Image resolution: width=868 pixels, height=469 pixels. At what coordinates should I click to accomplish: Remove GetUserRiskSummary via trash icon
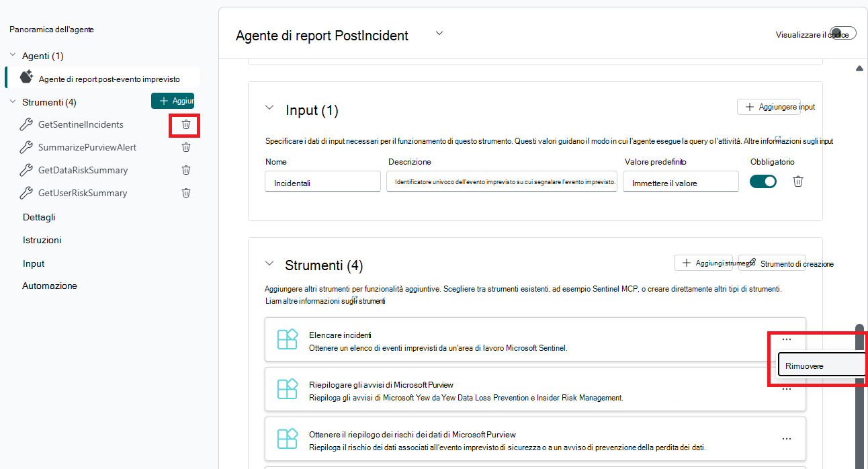pyautogui.click(x=186, y=193)
